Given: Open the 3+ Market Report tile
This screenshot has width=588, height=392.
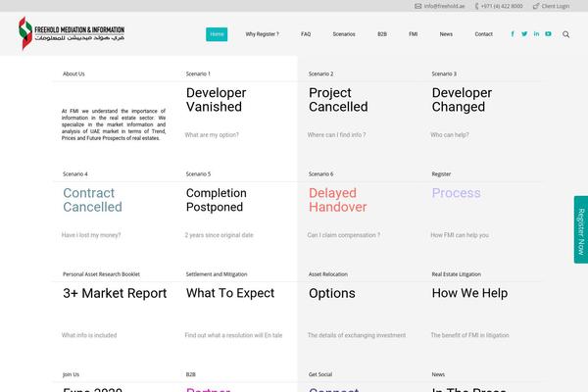Looking at the screenshot, I should (x=115, y=293).
